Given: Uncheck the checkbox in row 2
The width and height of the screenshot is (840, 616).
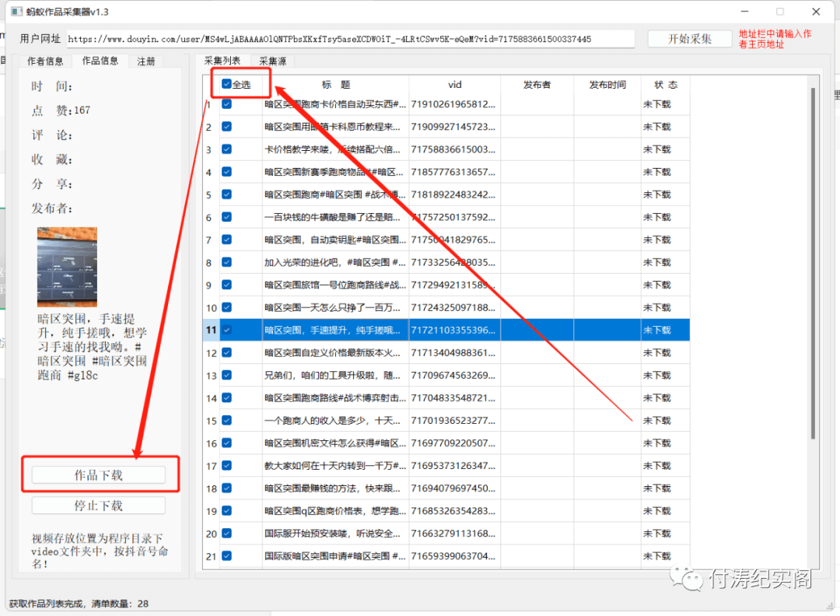Looking at the screenshot, I should click(x=226, y=127).
